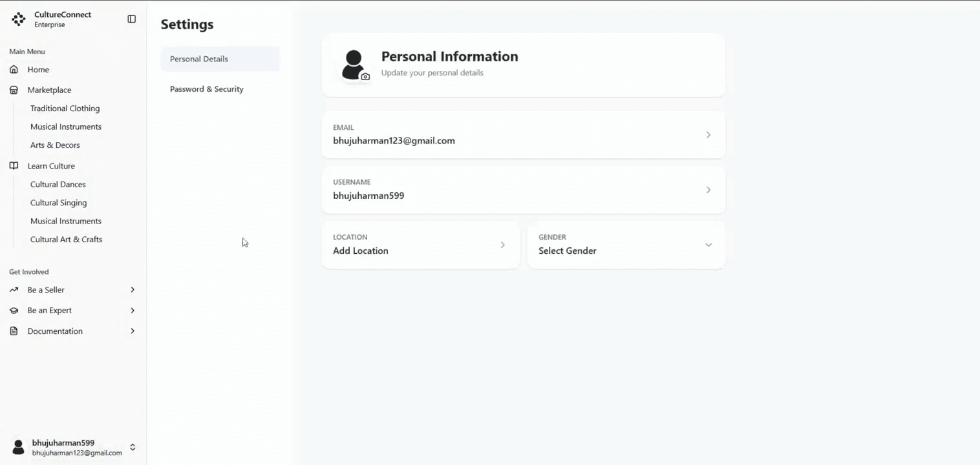This screenshot has height=465, width=980.
Task: Click the Marketplace store icon
Action: click(x=14, y=90)
